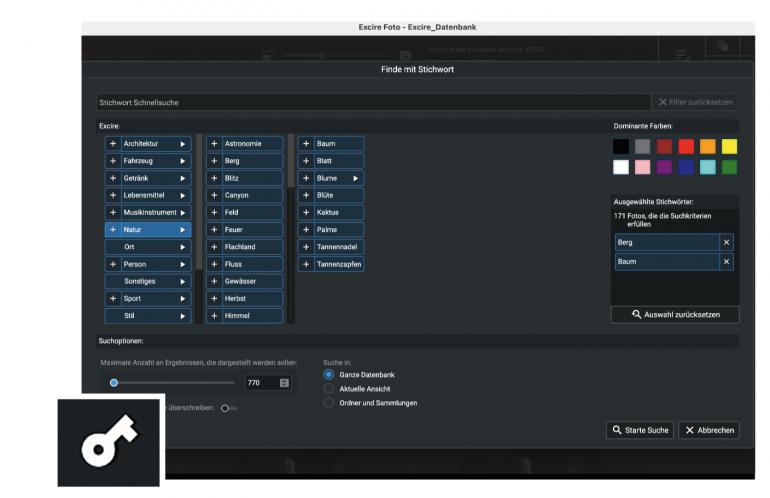
Task: Expand Lebensmittel subcategories arrow
Action: (183, 195)
